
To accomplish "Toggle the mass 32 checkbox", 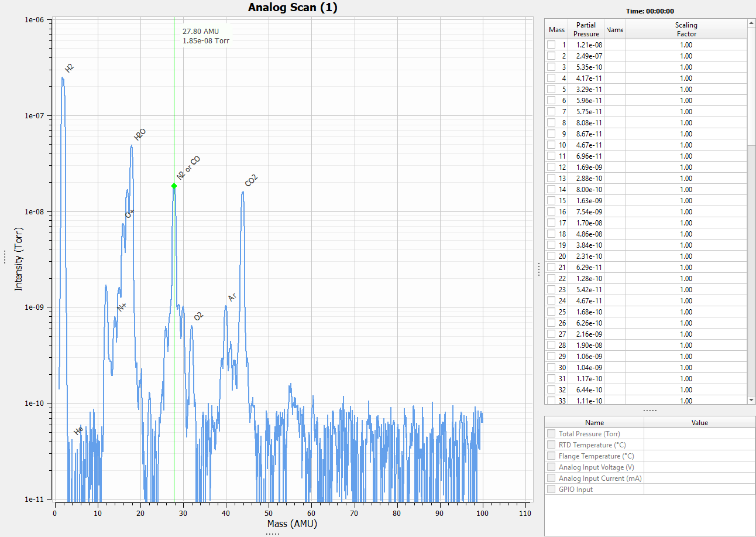I will click(551, 390).
